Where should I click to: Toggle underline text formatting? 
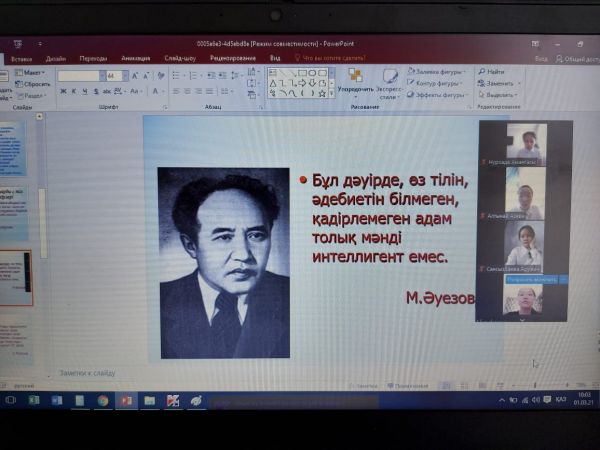tap(84, 91)
